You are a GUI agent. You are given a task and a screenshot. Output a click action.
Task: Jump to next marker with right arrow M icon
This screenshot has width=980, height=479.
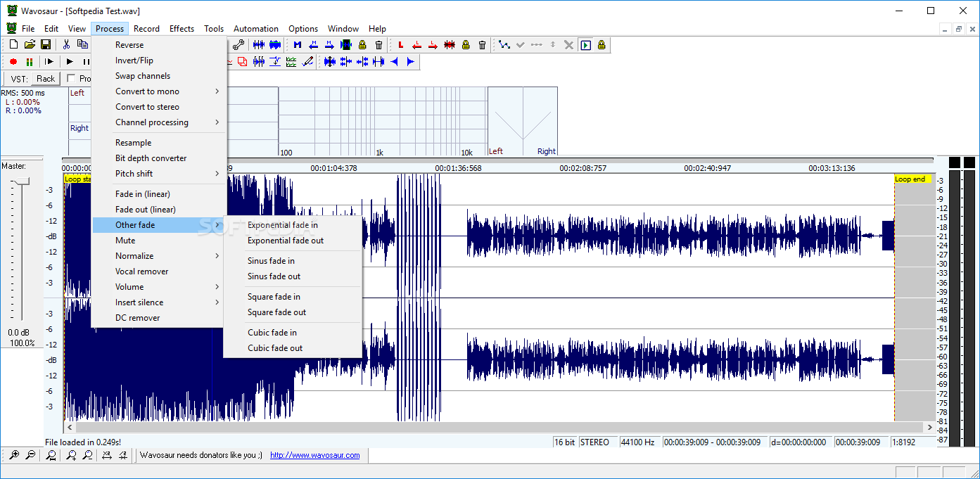pyautogui.click(x=329, y=44)
